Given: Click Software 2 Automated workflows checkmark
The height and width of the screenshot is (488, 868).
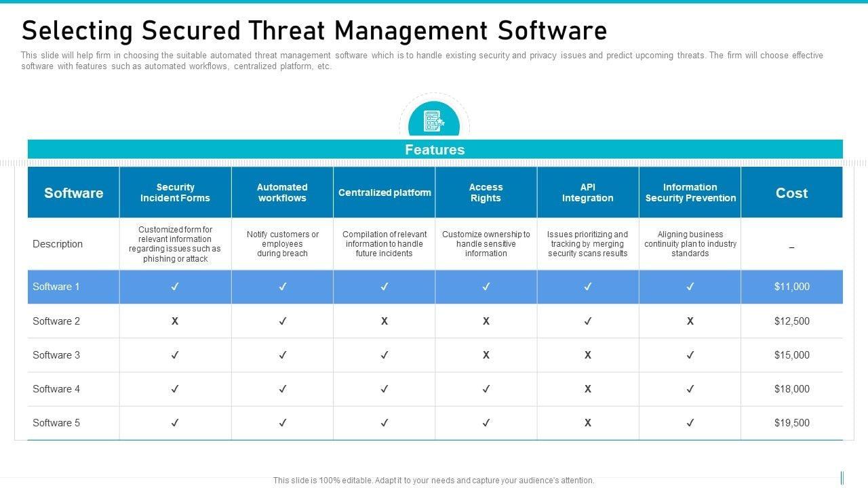Looking at the screenshot, I should click(283, 321).
